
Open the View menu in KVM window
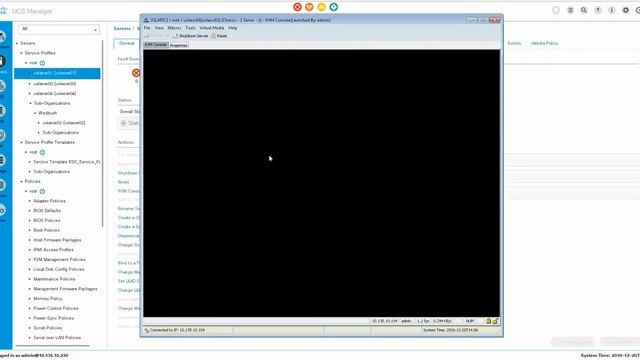coord(159,28)
